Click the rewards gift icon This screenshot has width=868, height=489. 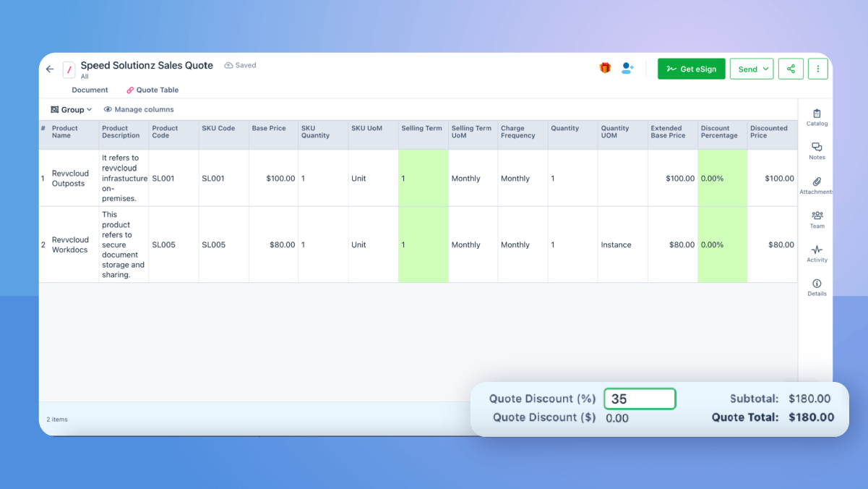(x=605, y=67)
